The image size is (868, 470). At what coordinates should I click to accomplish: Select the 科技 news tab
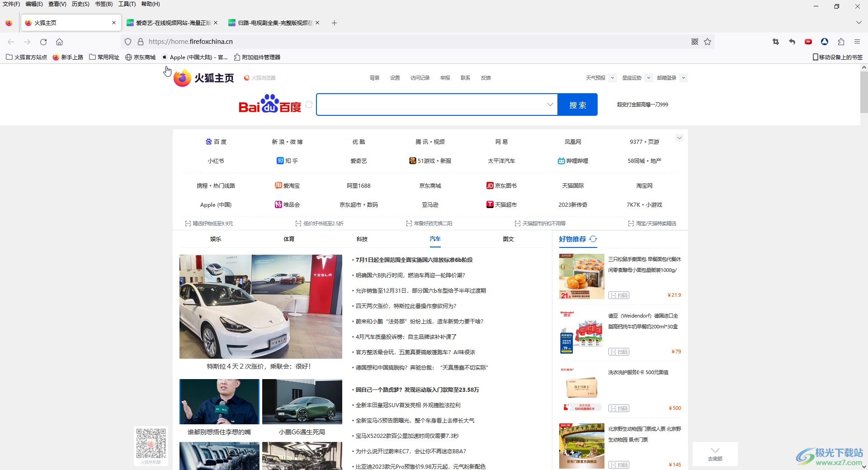(362, 239)
